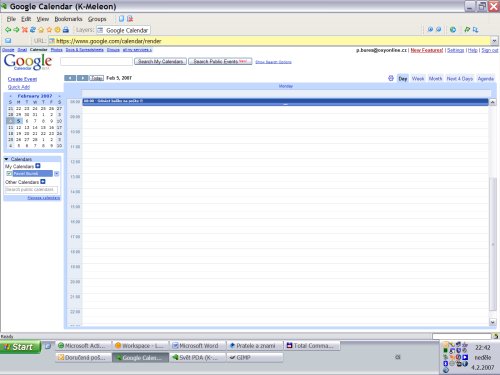Click the Gmail link in the top bar
Viewport: 500px width, 375px height.
pyautogui.click(x=22, y=50)
